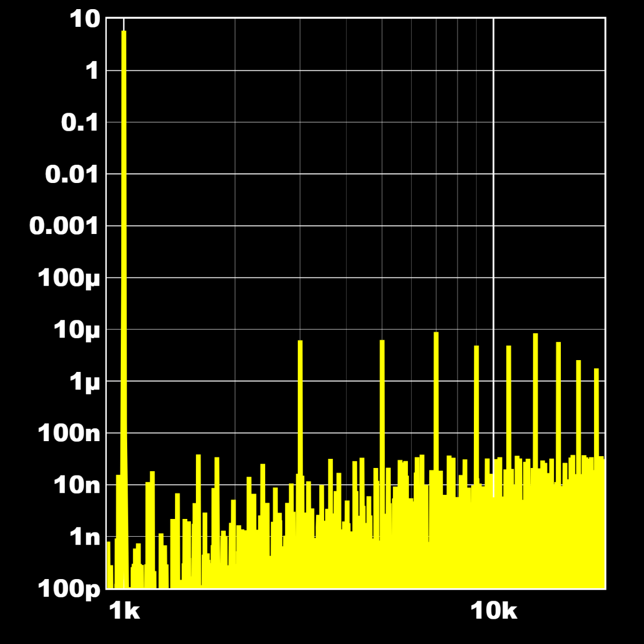
Task: Select the 3 kHz harmonic spike
Action: tap(300, 408)
